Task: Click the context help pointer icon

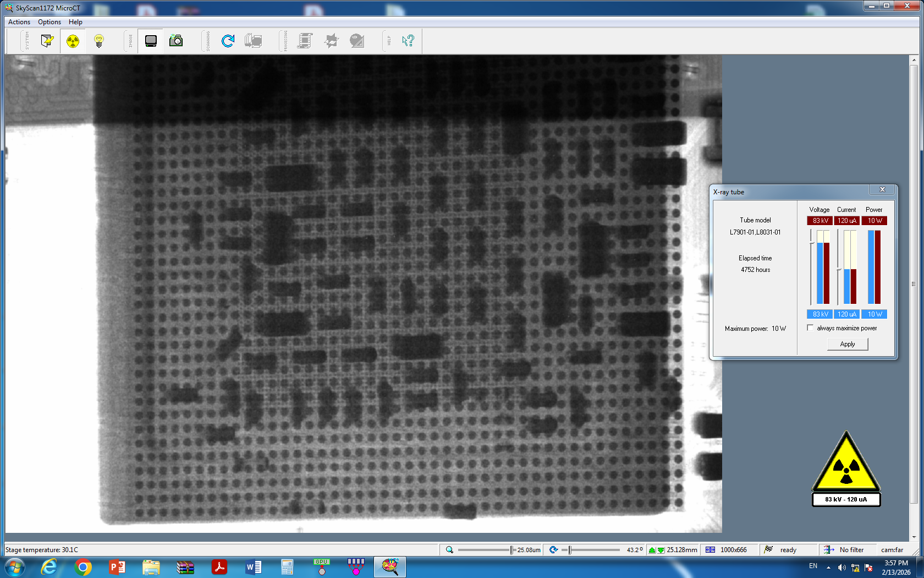Action: (x=408, y=41)
